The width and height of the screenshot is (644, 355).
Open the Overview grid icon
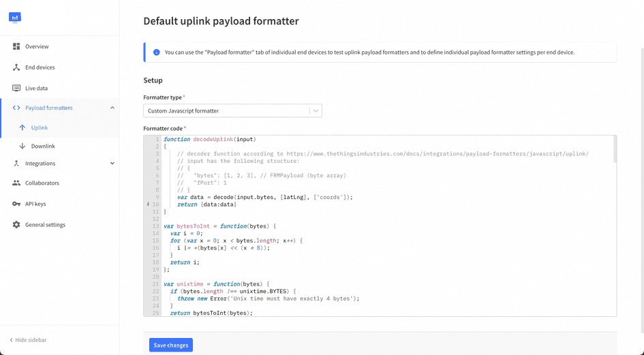pos(16,46)
